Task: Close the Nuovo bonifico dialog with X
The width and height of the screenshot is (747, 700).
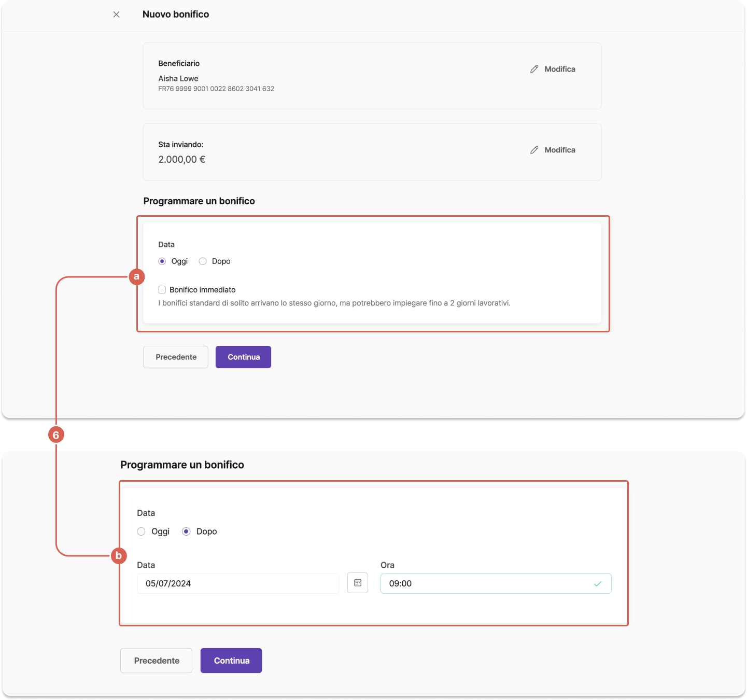Action: 116,15
